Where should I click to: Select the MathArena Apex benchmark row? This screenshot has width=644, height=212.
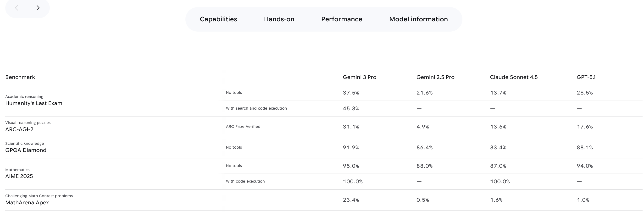27,202
